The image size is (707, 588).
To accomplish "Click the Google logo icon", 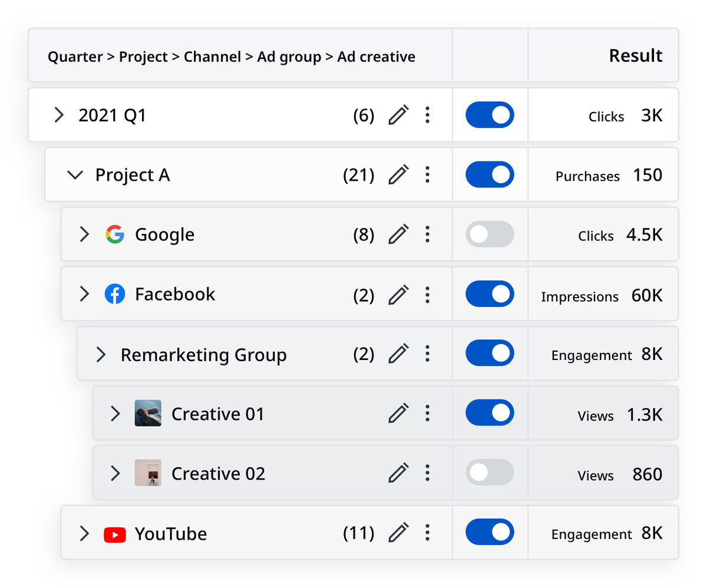I will 115,234.
